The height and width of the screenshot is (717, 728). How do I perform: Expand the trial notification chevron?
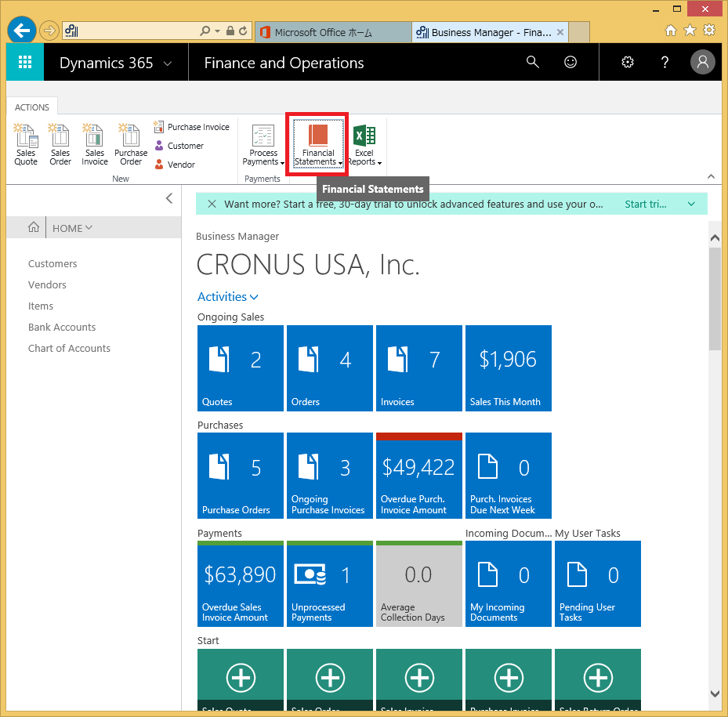coord(691,204)
